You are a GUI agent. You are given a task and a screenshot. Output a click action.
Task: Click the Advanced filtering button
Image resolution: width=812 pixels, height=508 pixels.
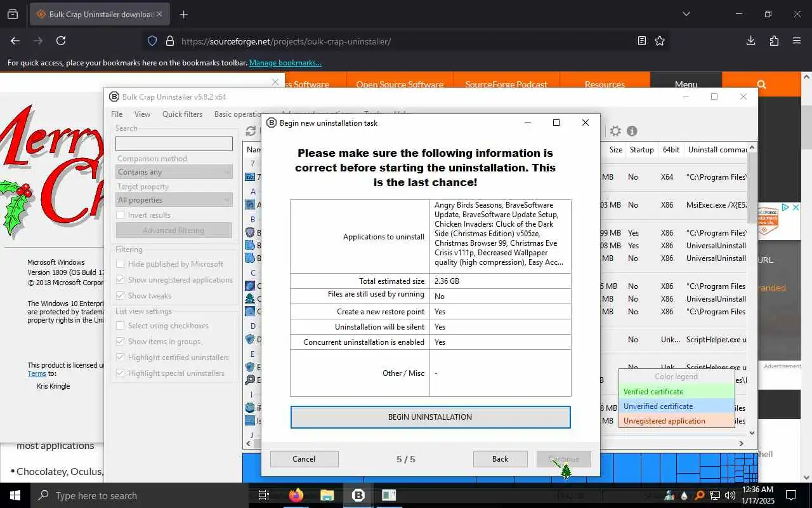tap(174, 231)
